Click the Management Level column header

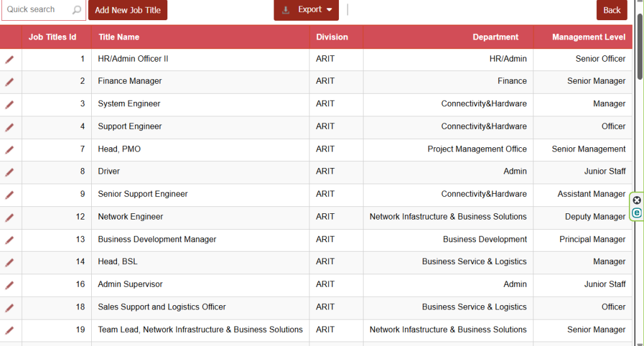click(589, 37)
